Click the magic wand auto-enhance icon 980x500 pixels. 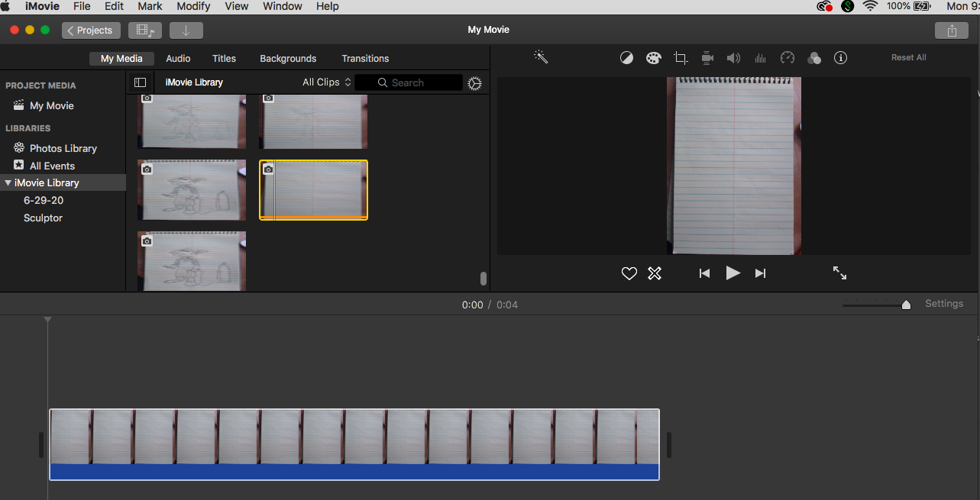[541, 57]
